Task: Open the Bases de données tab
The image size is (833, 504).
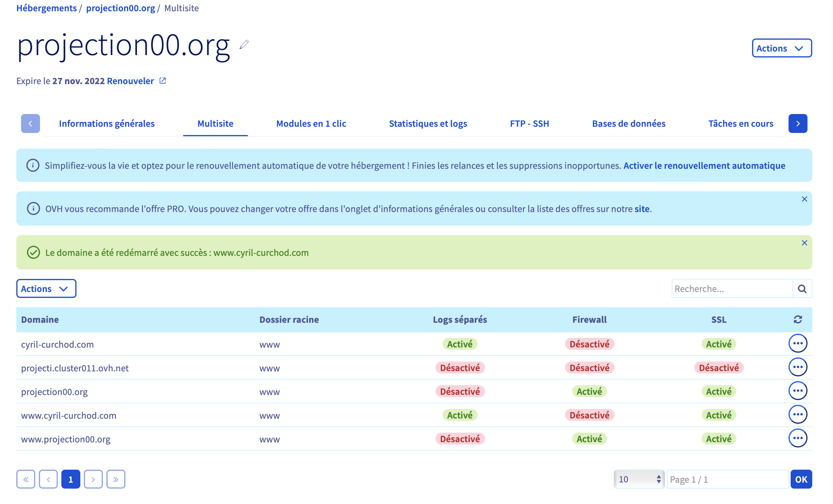Action: [x=628, y=124]
